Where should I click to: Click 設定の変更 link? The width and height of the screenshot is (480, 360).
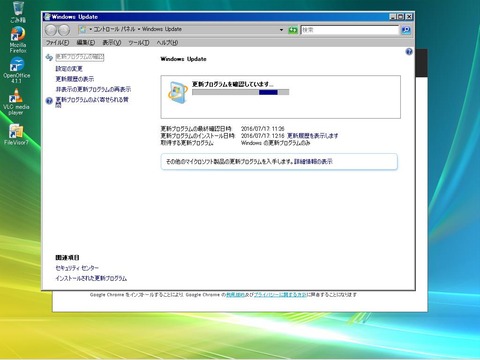69,69
